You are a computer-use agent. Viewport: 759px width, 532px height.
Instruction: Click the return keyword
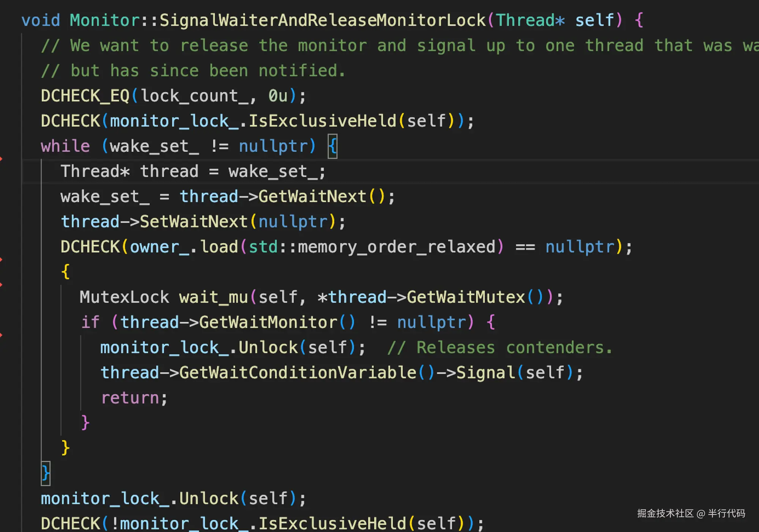[x=130, y=398]
